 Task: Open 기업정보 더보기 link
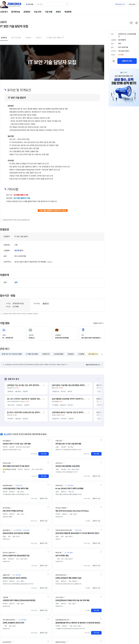coord(98,323)
